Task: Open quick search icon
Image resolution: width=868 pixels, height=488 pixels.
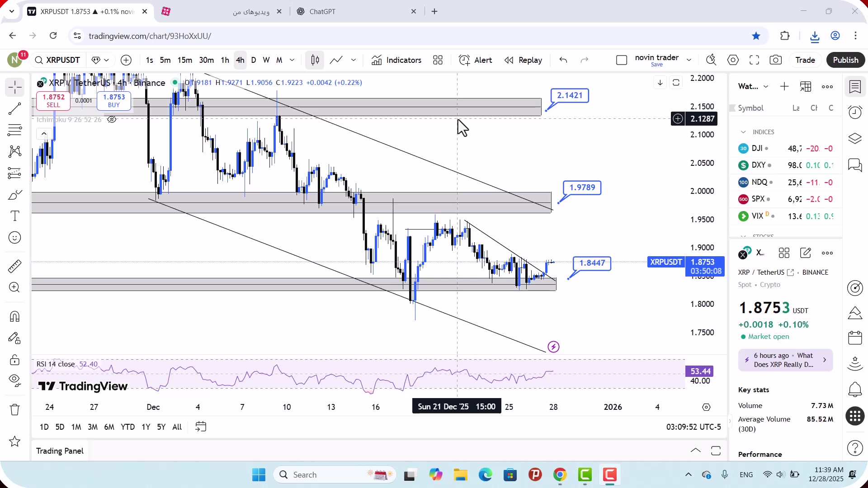Action: 711,60
